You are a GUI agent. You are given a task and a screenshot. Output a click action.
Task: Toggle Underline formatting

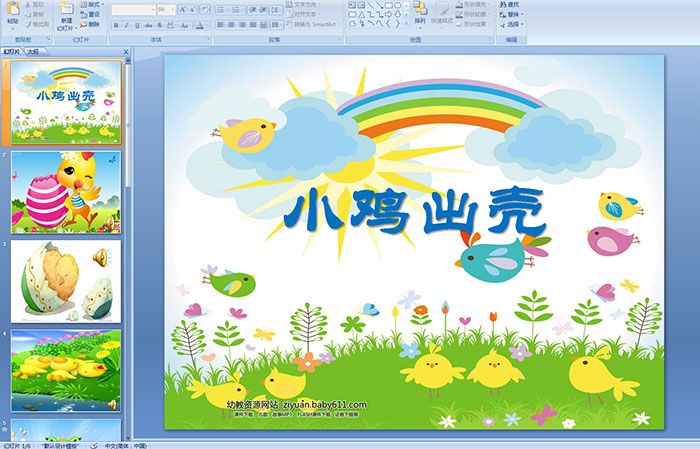click(x=137, y=25)
